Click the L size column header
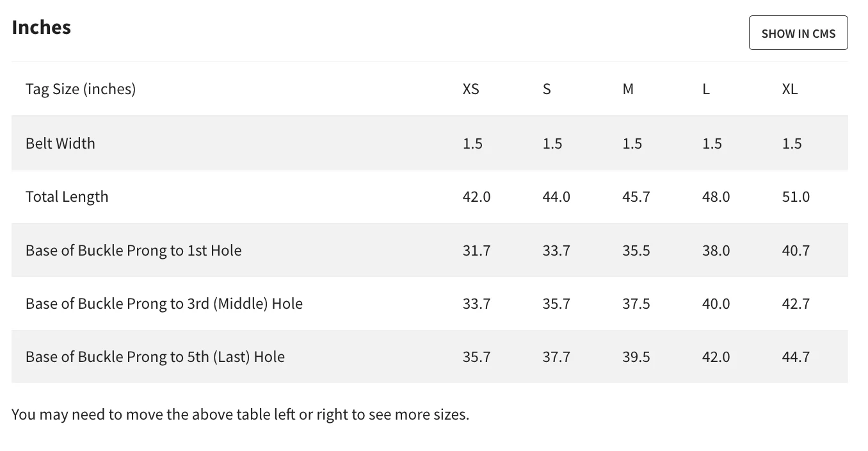 (706, 89)
